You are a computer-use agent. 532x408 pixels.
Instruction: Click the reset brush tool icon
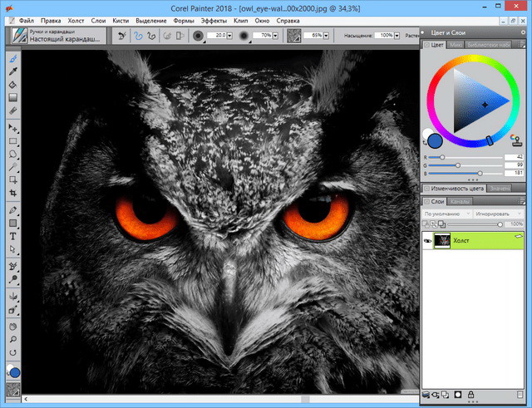(x=122, y=37)
